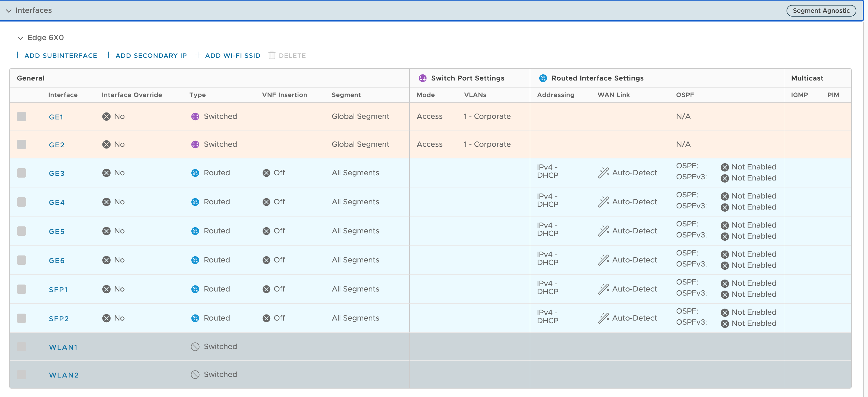
Task: Open the GE2 interface link
Action: 57,145
